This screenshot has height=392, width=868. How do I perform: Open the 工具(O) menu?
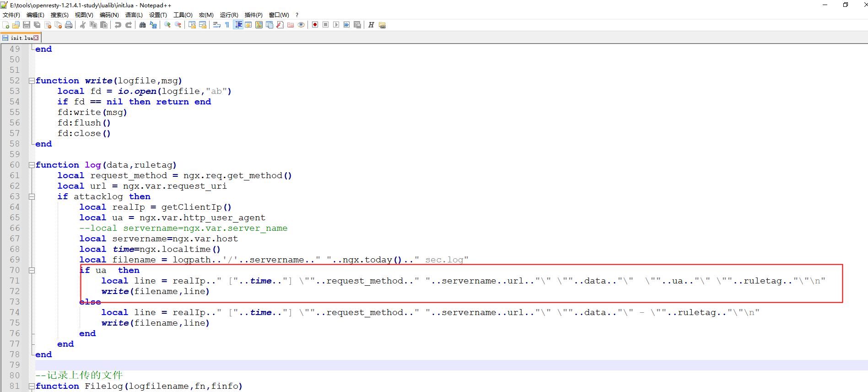coord(183,15)
